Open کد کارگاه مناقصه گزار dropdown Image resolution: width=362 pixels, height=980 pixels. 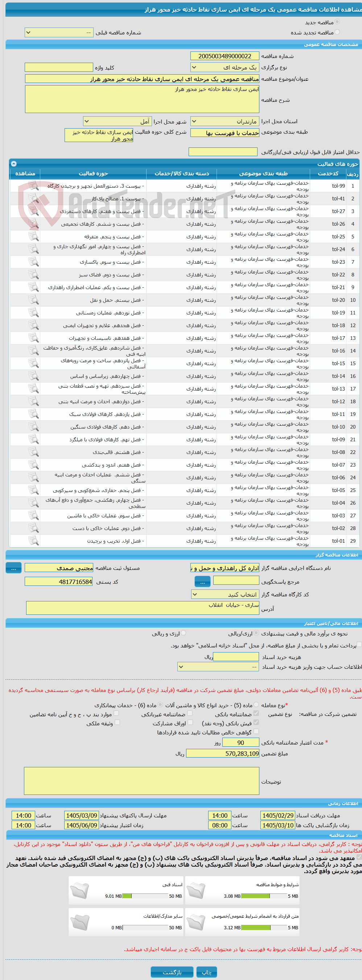[x=225, y=594]
